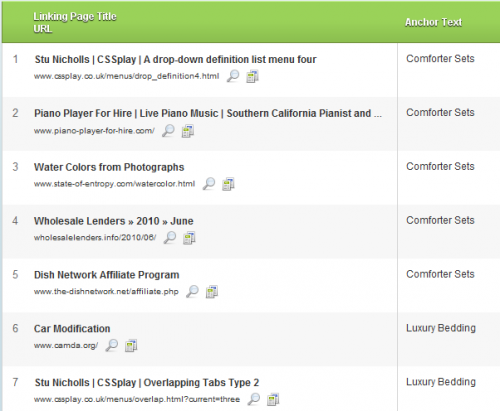Viewport: 500px width, 411px height.
Task: Open Water Colors from Photographs title
Action: click(109, 167)
